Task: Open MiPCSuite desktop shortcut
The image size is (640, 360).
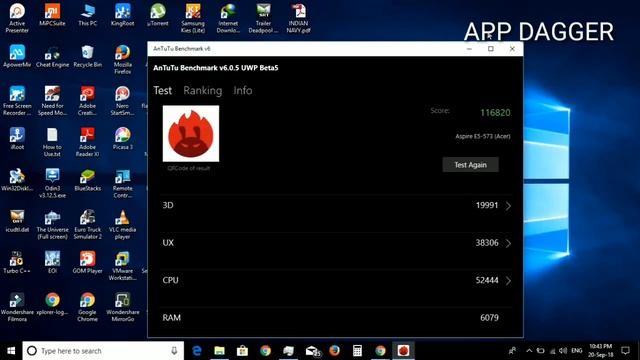Action: [52, 15]
